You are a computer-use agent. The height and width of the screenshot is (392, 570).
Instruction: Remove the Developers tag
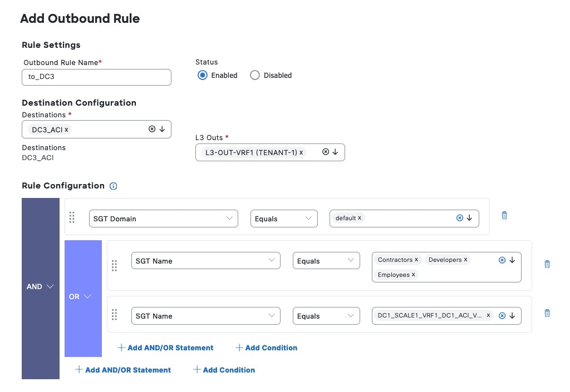pyautogui.click(x=466, y=260)
